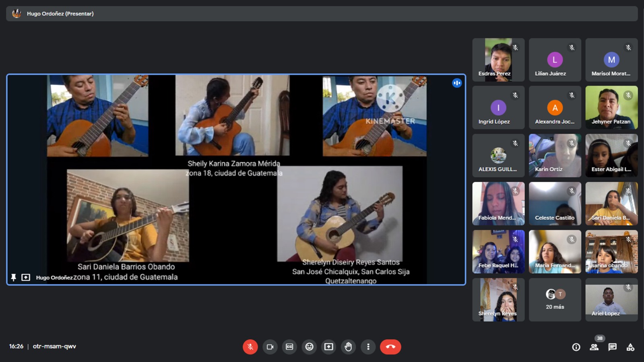Click the present now screen share icon
The image size is (644, 362).
click(329, 347)
